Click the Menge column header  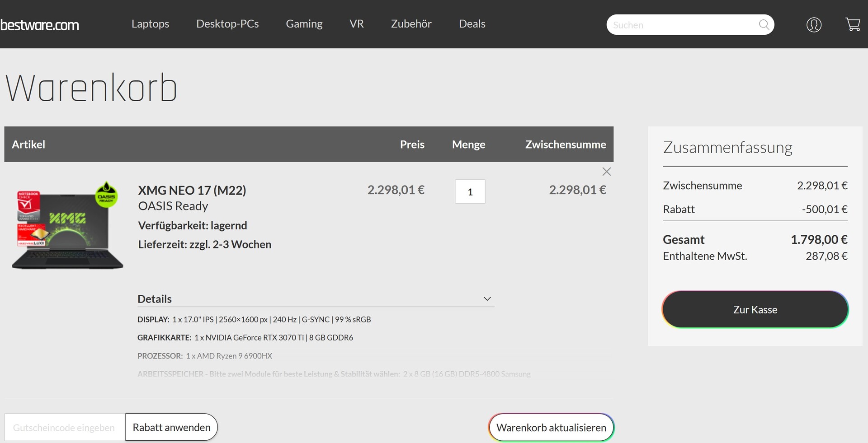point(468,145)
